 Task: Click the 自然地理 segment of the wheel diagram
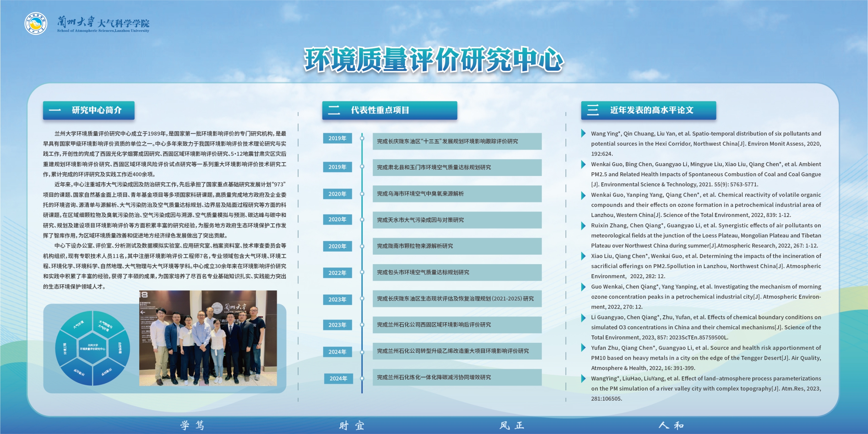(x=120, y=348)
